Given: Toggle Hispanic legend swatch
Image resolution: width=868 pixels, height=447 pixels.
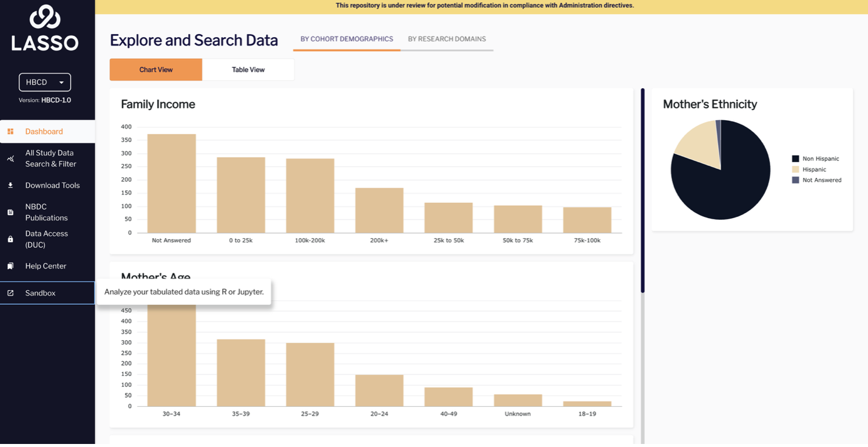Looking at the screenshot, I should [795, 169].
